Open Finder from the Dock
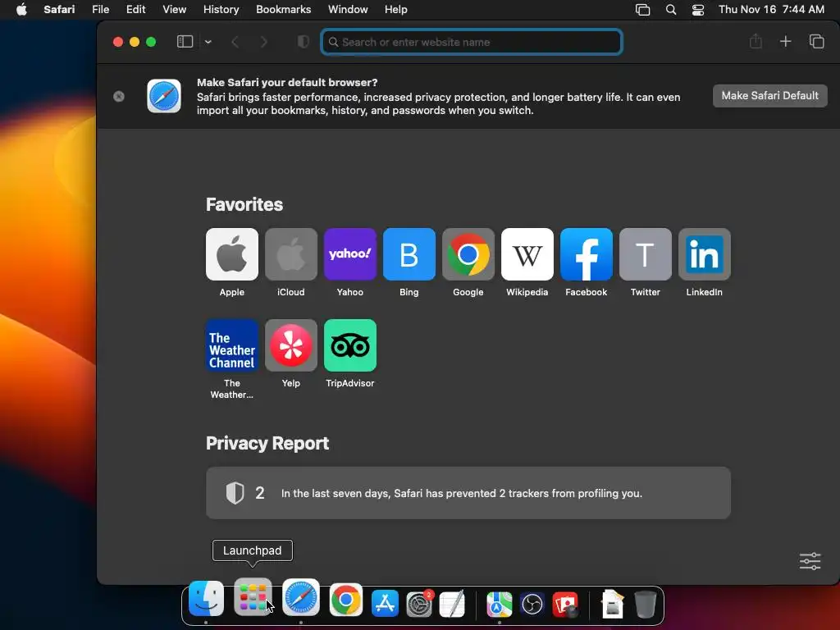This screenshot has width=840, height=630. pos(206,599)
